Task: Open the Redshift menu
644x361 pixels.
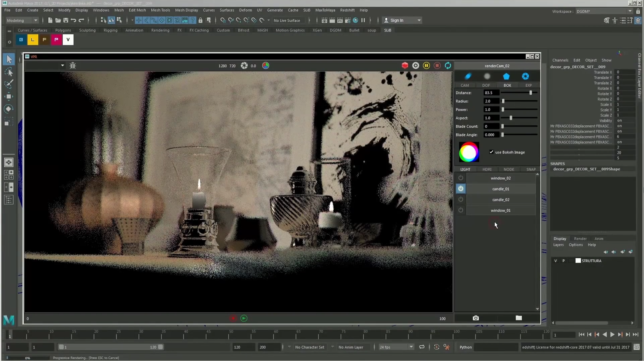Action: [x=347, y=10]
